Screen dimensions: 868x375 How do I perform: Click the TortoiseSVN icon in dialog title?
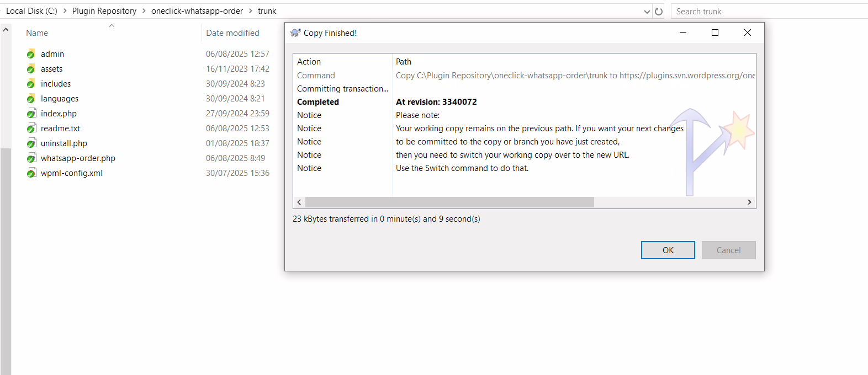pos(295,33)
